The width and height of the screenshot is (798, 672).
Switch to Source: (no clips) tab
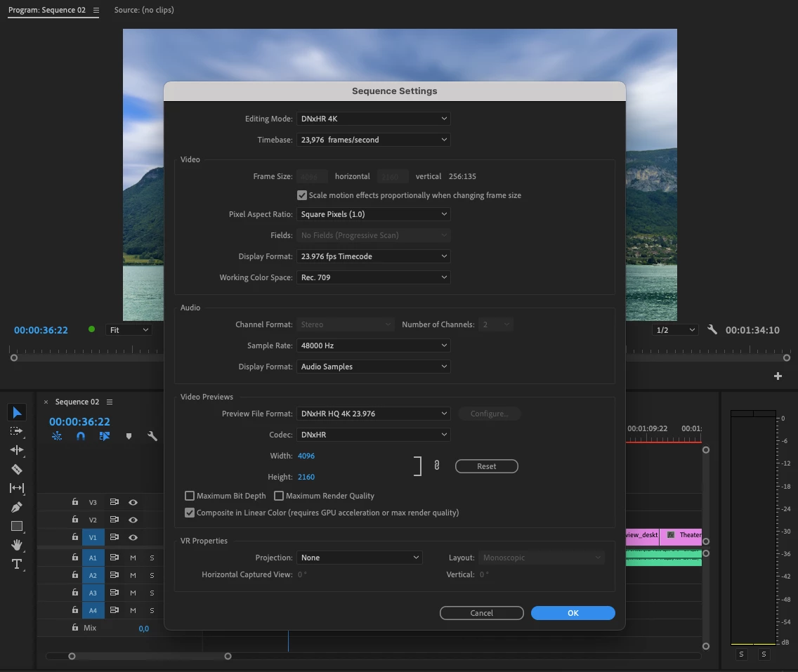(144, 10)
